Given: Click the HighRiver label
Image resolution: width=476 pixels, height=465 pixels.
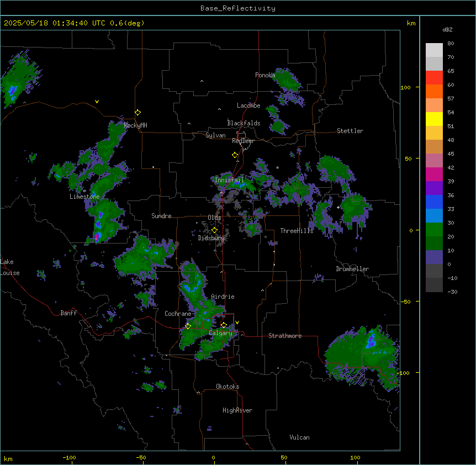Looking at the screenshot, I should coord(237,410).
